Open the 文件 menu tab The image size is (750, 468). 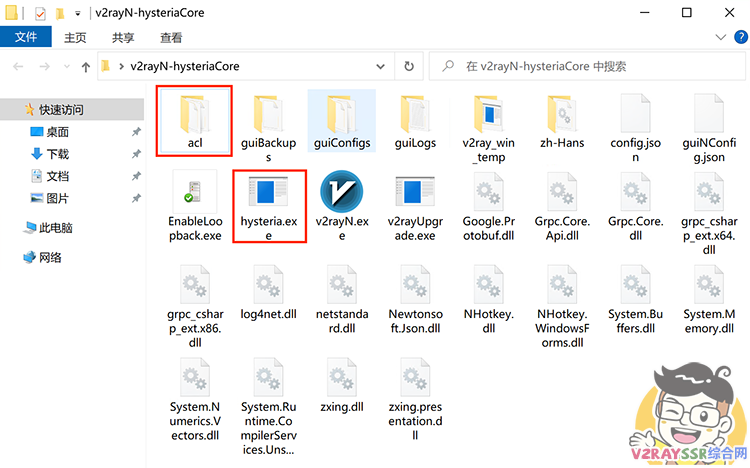[x=25, y=38]
